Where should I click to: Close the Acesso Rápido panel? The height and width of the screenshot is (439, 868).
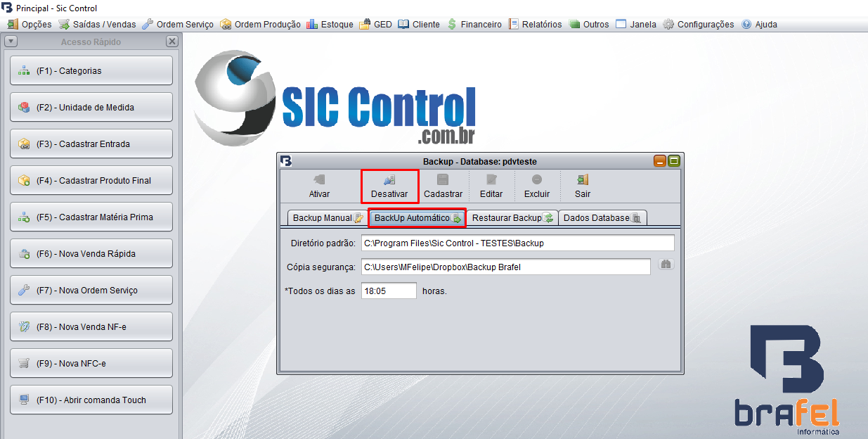click(x=171, y=42)
